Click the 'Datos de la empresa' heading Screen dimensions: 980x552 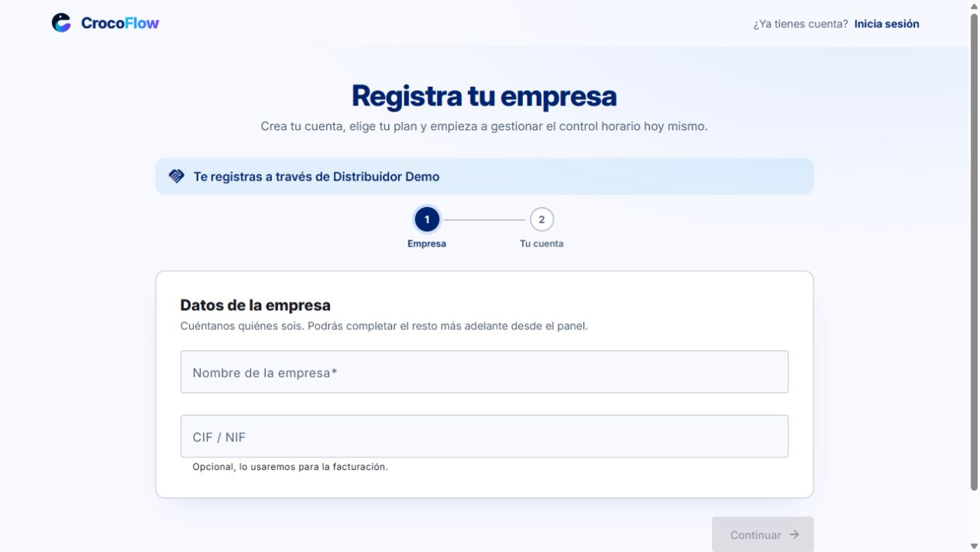256,305
